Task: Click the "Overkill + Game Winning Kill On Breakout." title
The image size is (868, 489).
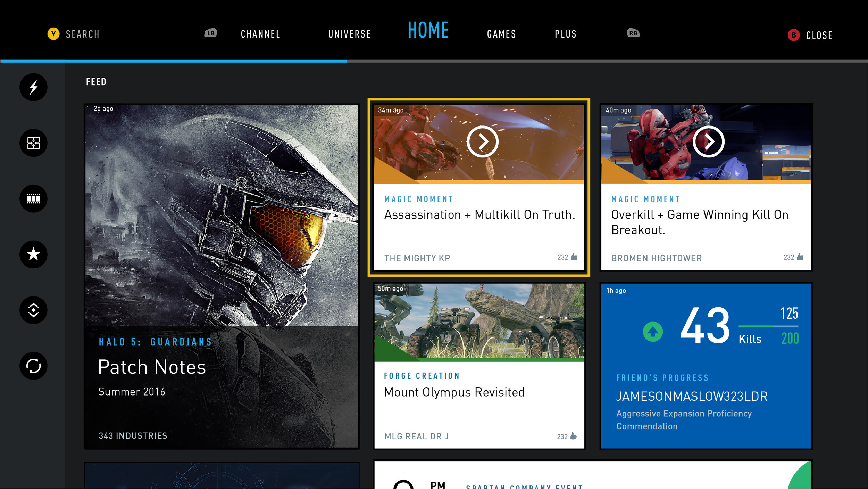Action: (x=700, y=222)
